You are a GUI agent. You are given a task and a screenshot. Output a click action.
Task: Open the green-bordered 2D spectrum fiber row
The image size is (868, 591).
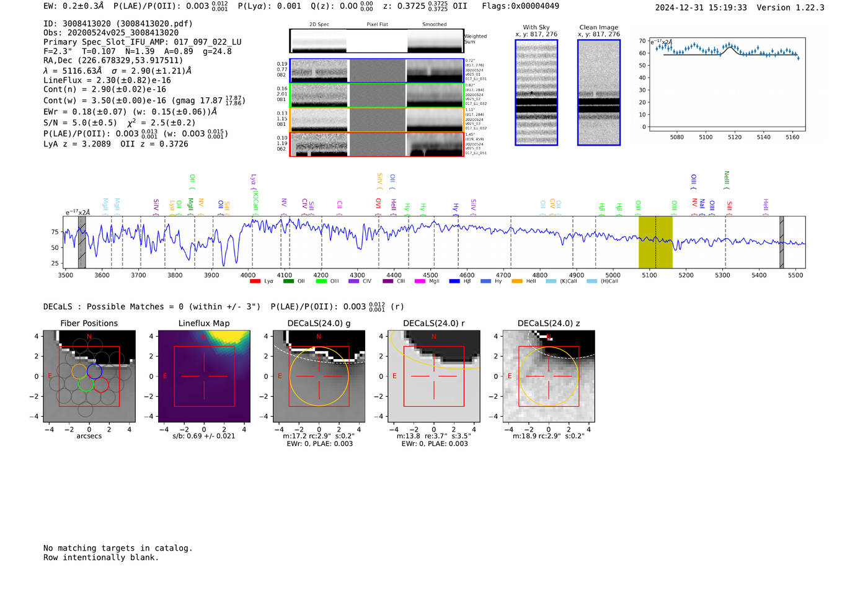377,96
